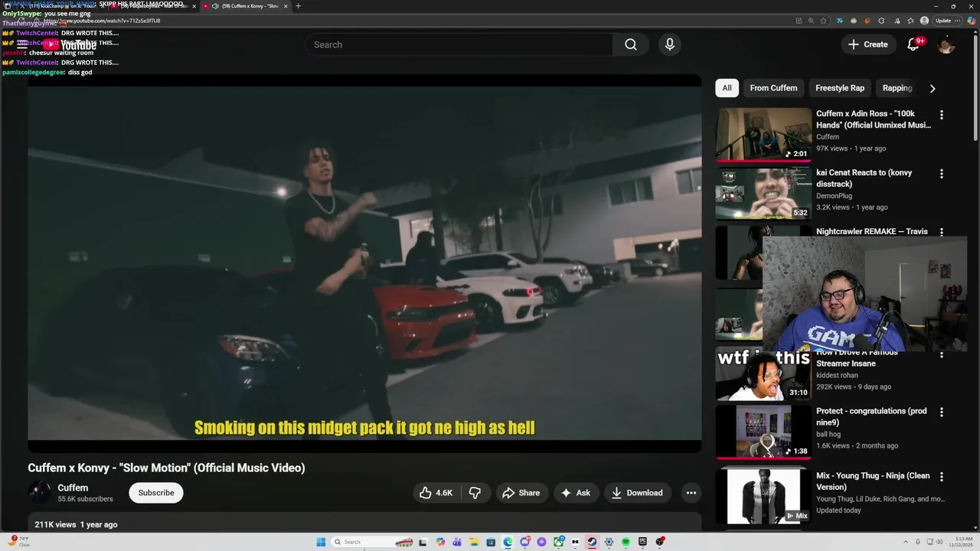Select the From Cuffem filter chip
Image resolution: width=980 pixels, height=551 pixels.
point(773,88)
